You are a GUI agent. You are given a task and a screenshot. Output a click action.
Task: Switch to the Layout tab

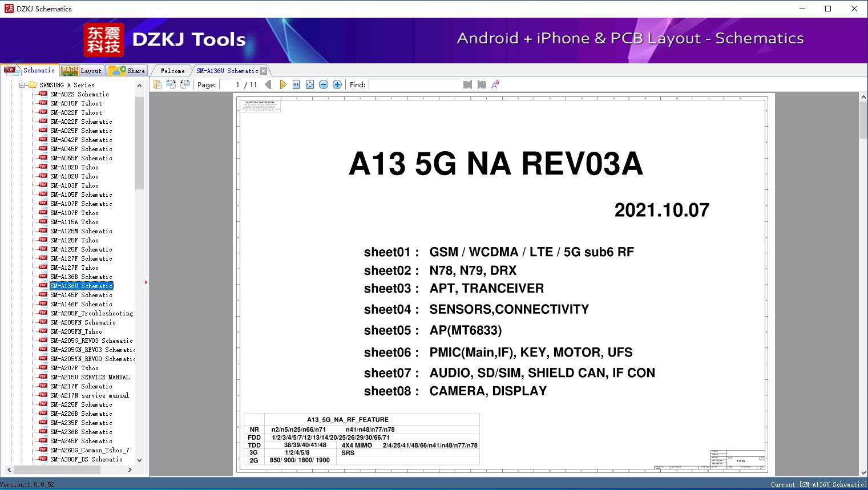click(x=82, y=71)
